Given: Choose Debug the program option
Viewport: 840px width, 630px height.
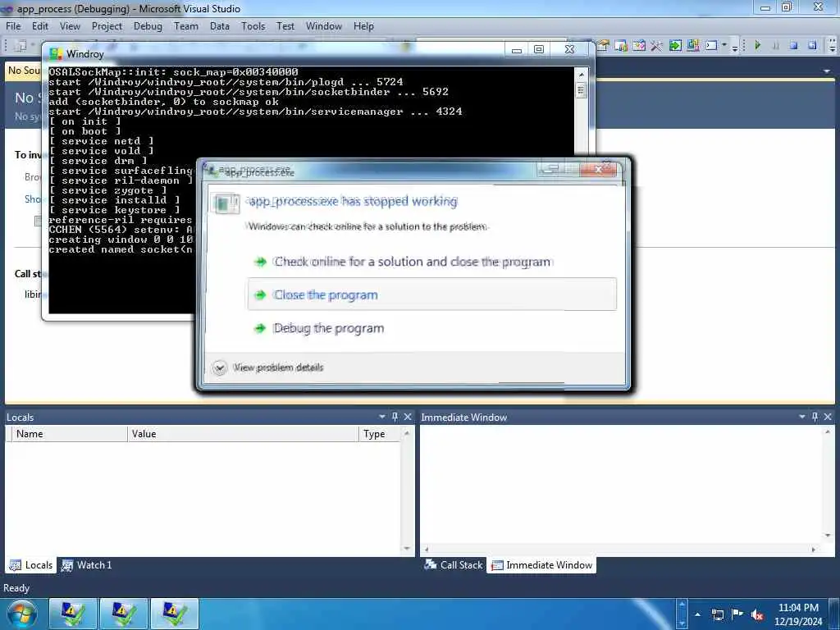Looking at the screenshot, I should [x=431, y=328].
